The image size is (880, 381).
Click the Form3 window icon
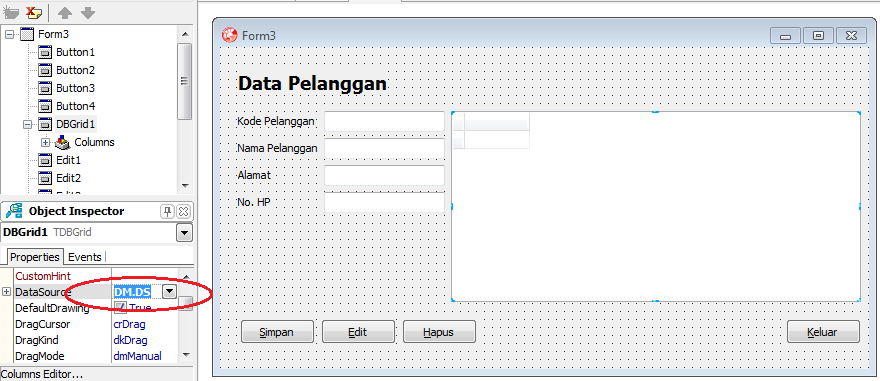(x=230, y=35)
